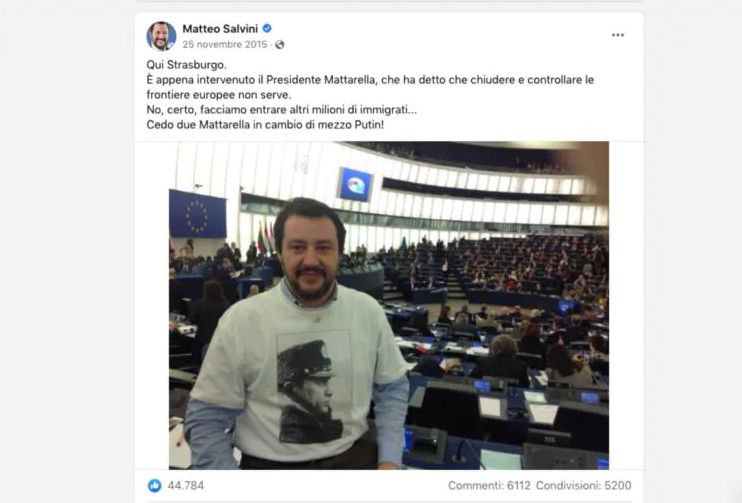Click the 'altri milioni di immigrati' text line
The image size is (742, 503).
[282, 110]
